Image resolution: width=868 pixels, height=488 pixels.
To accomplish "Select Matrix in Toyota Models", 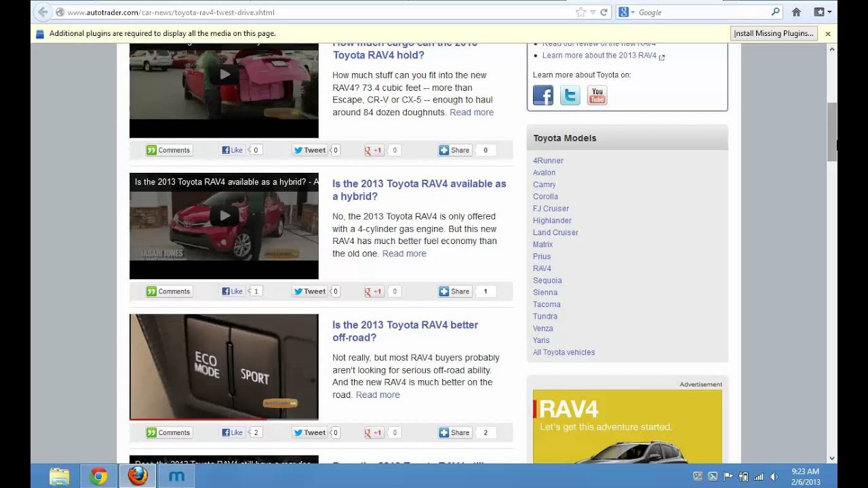I will [x=542, y=245].
